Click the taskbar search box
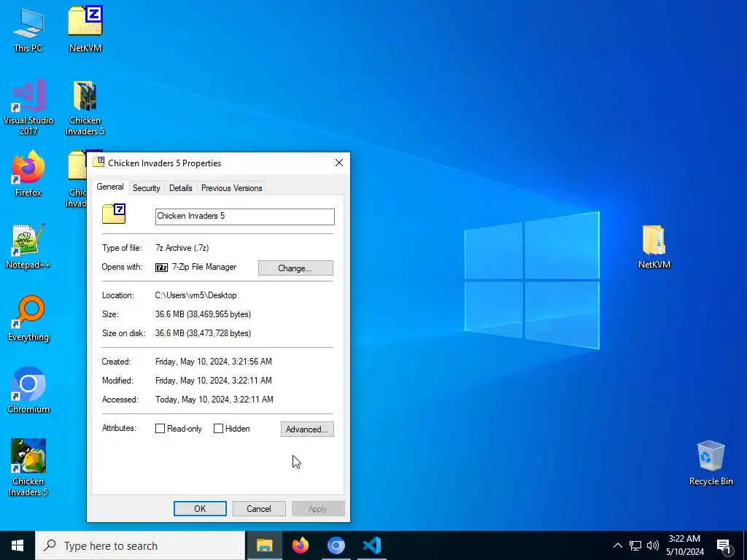 [x=140, y=545]
